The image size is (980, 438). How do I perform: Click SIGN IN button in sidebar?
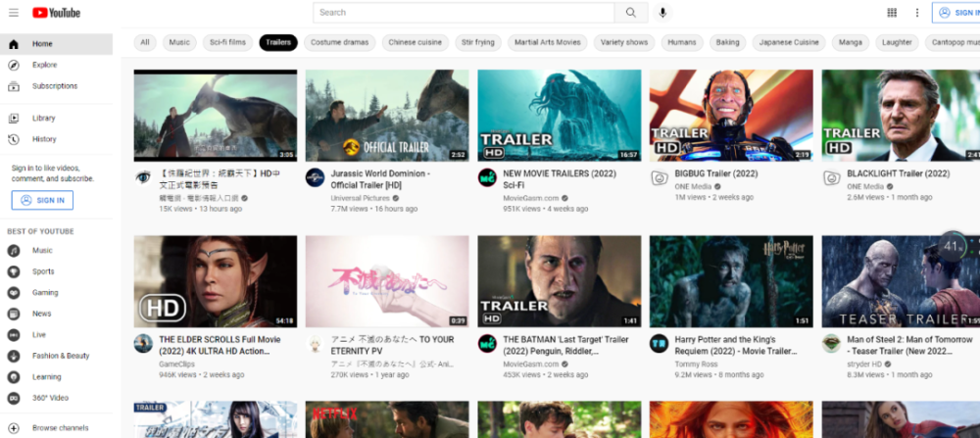(x=42, y=201)
